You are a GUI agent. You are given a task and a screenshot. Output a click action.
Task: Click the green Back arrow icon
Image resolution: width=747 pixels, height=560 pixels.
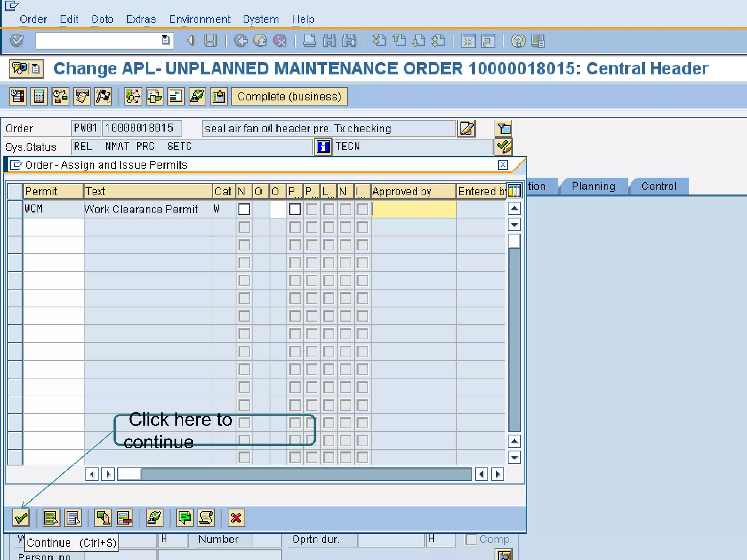tap(241, 40)
